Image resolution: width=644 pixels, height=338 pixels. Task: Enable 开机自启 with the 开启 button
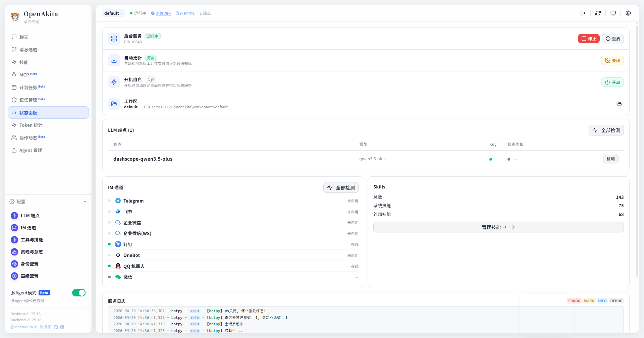612,82
